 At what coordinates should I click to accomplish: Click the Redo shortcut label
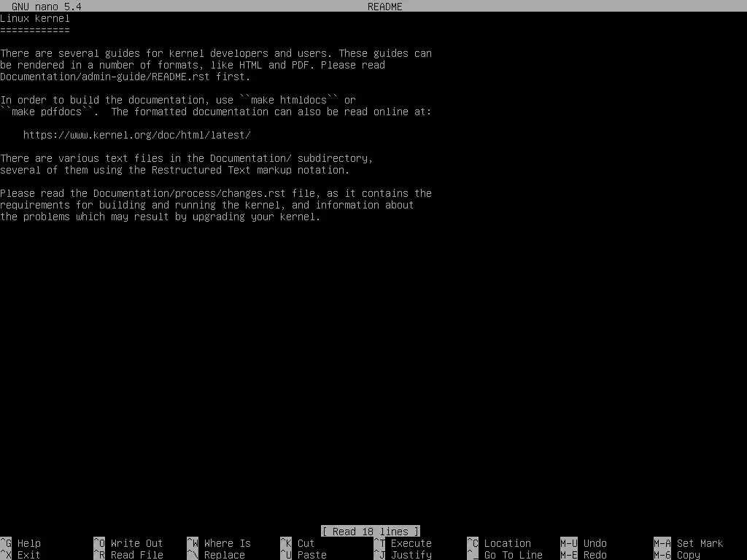595,555
